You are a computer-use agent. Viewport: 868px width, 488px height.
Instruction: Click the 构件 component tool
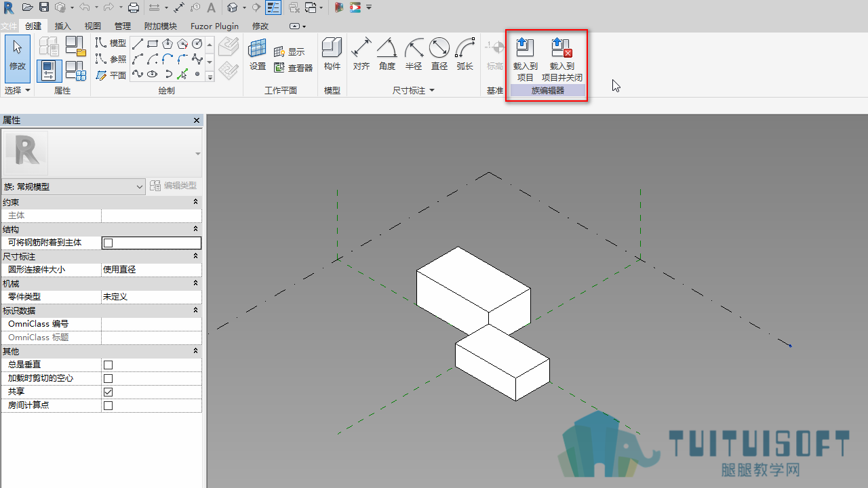pos(332,55)
